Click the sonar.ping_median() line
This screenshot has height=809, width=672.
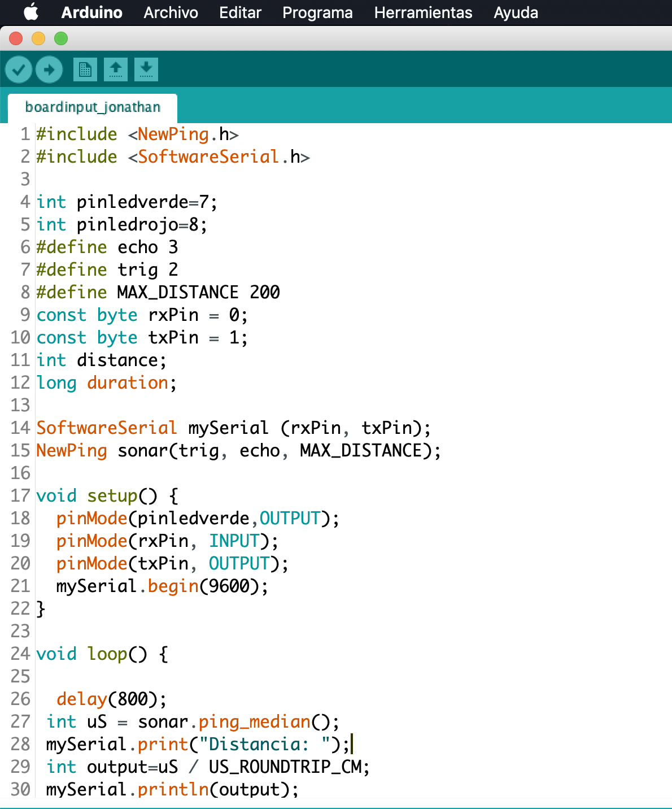(193, 722)
